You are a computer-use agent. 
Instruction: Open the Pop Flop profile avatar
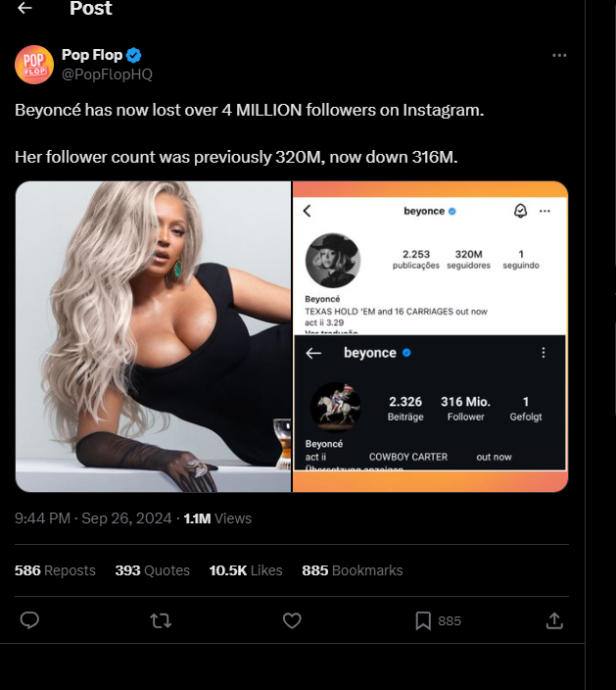point(33,65)
